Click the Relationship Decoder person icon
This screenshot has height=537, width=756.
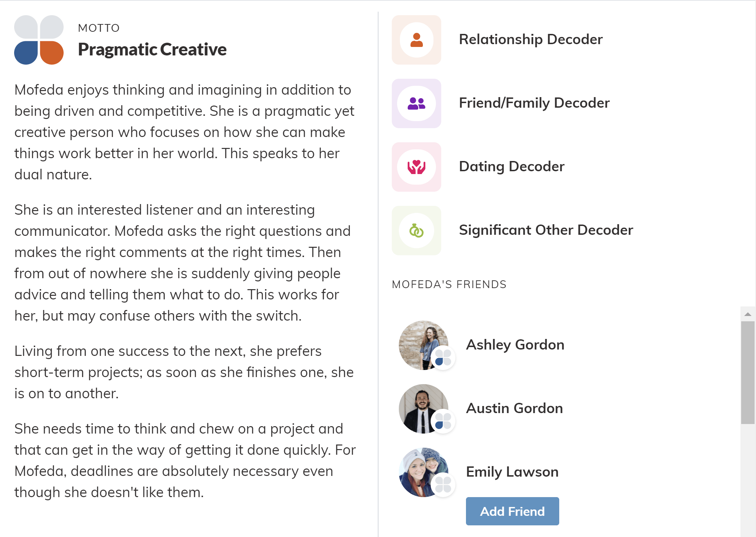[x=417, y=40]
